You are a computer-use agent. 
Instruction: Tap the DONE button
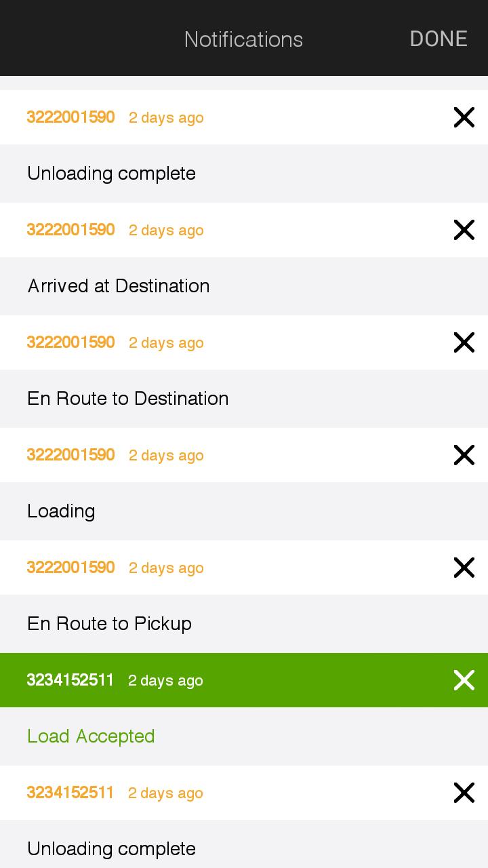point(439,39)
